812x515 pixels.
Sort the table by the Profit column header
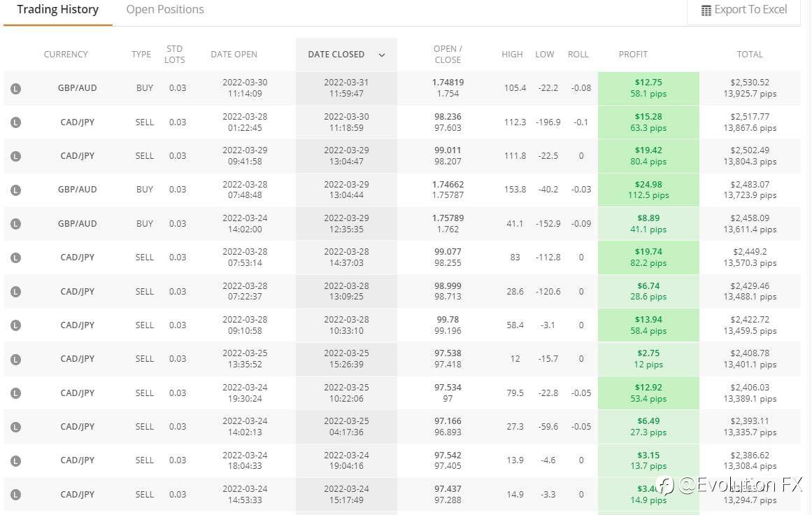pyautogui.click(x=633, y=55)
